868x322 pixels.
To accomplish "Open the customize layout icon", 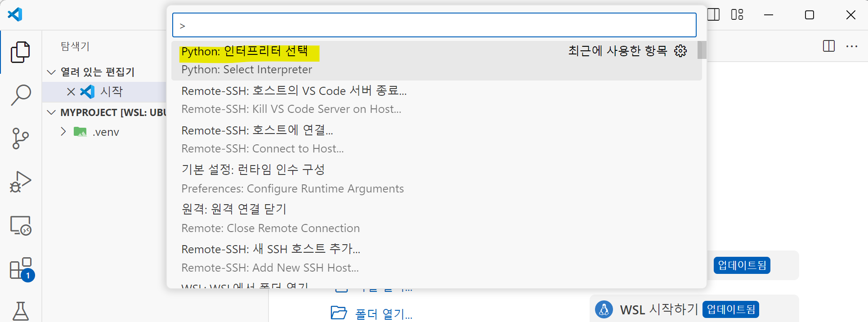I will pos(737,15).
